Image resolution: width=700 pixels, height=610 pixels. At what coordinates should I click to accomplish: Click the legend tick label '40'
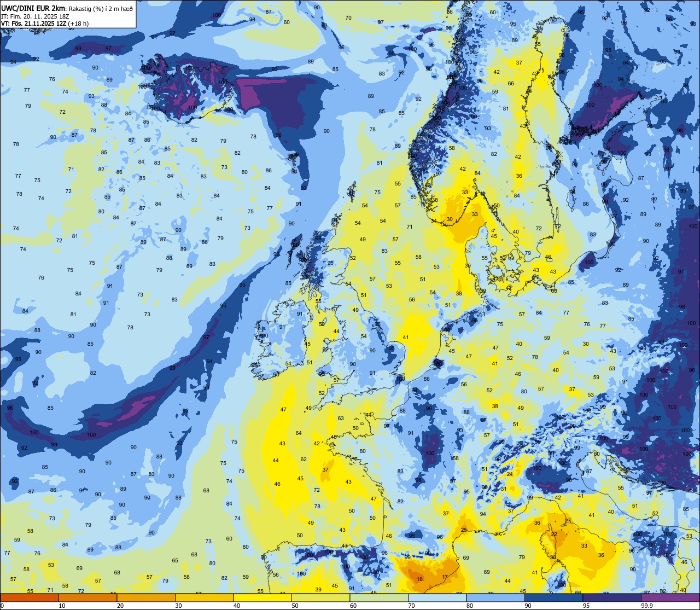coord(237,606)
